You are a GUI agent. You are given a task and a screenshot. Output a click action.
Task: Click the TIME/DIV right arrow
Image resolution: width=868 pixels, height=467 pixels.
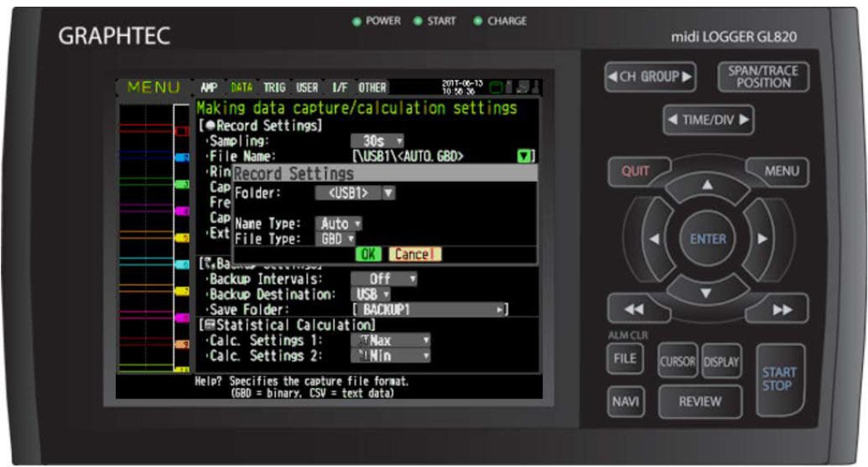tap(744, 120)
